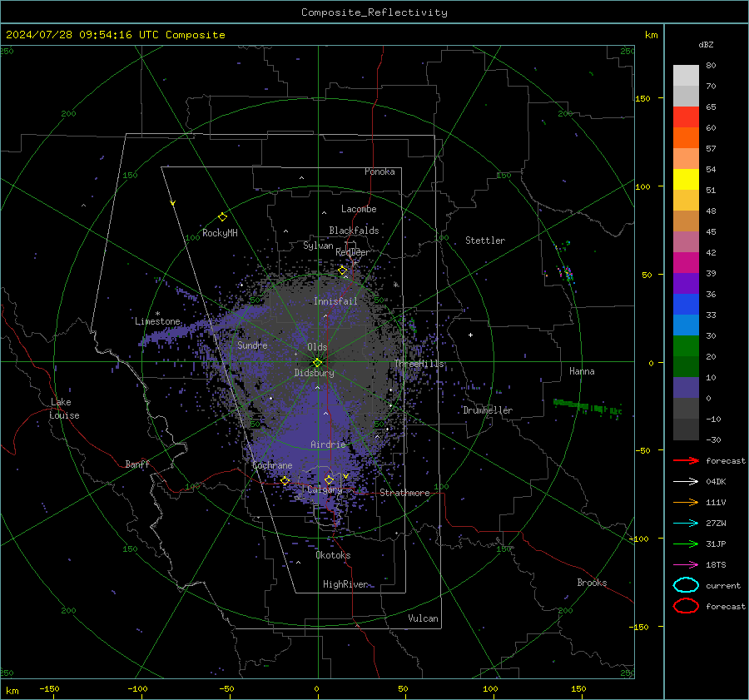The width and height of the screenshot is (749, 700).
Task: Click the green echo band east of Drumheller
Action: click(587, 407)
